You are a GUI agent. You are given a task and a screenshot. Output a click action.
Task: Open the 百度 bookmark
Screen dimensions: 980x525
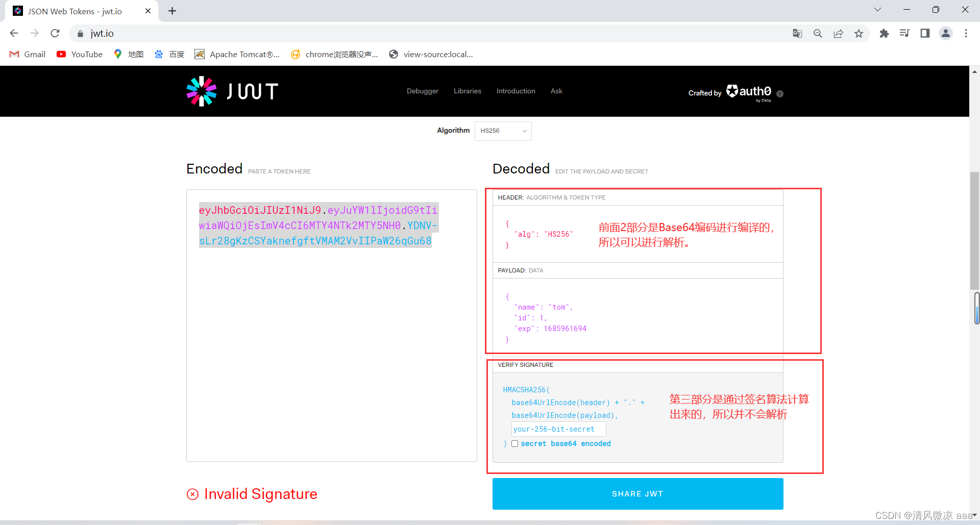click(x=169, y=54)
